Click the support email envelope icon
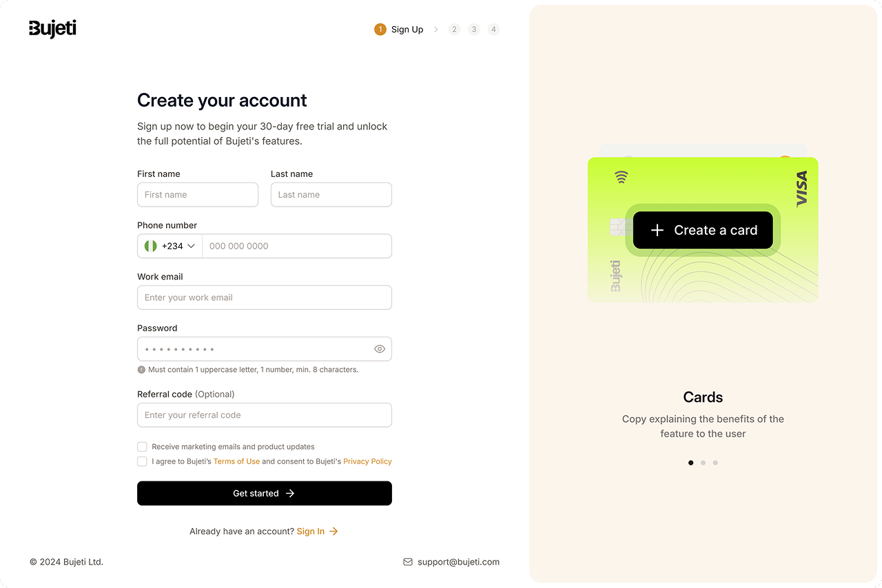 pyautogui.click(x=408, y=562)
